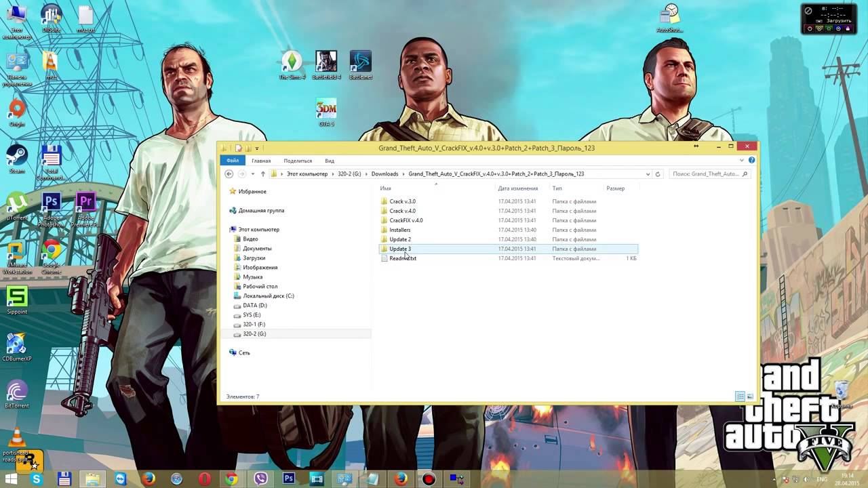Open Quick Access Toolbar customize dropdown
The image size is (868, 488).
[x=257, y=148]
